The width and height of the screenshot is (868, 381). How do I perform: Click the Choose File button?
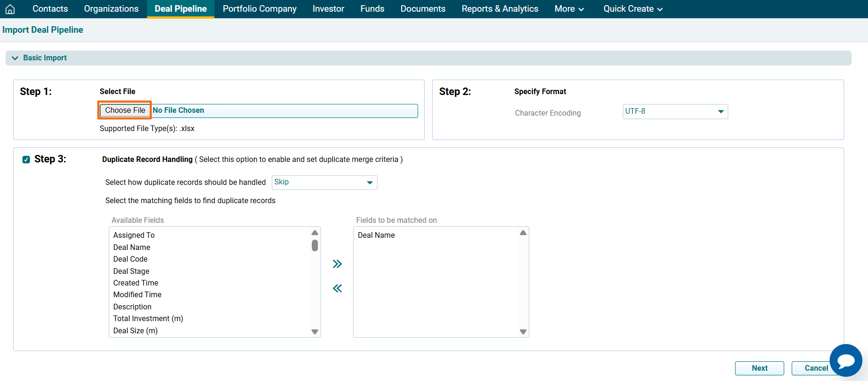coord(125,110)
